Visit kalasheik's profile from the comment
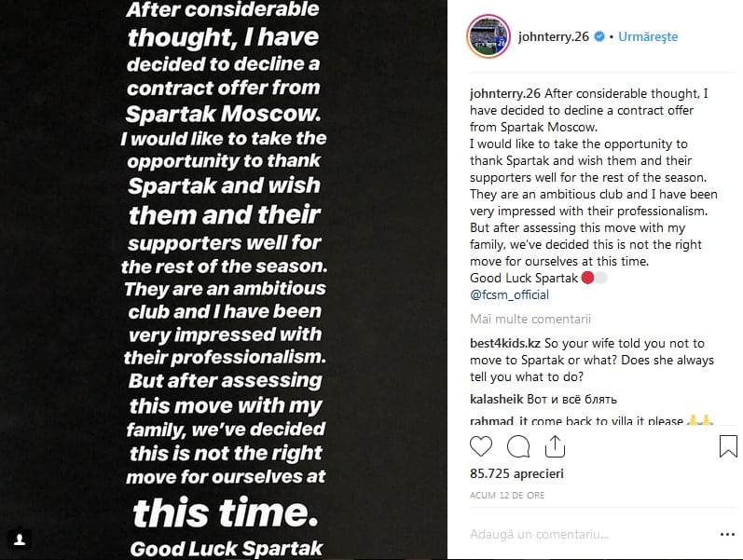This screenshot has height=560, width=743. pyautogui.click(x=498, y=399)
